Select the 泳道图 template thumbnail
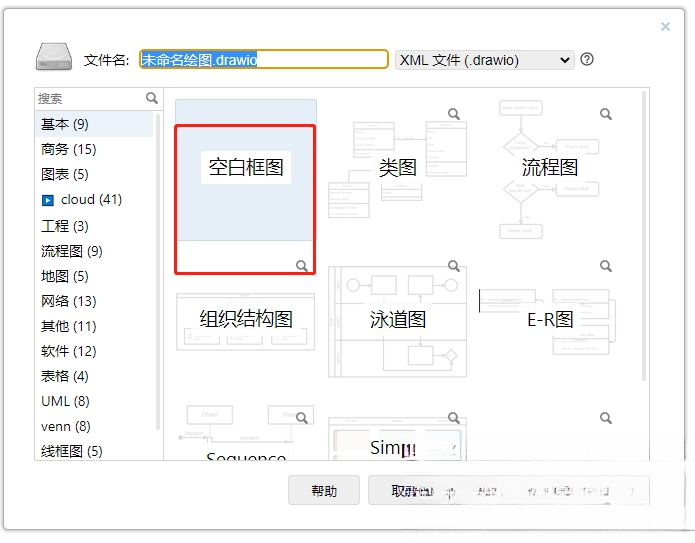 pos(398,321)
